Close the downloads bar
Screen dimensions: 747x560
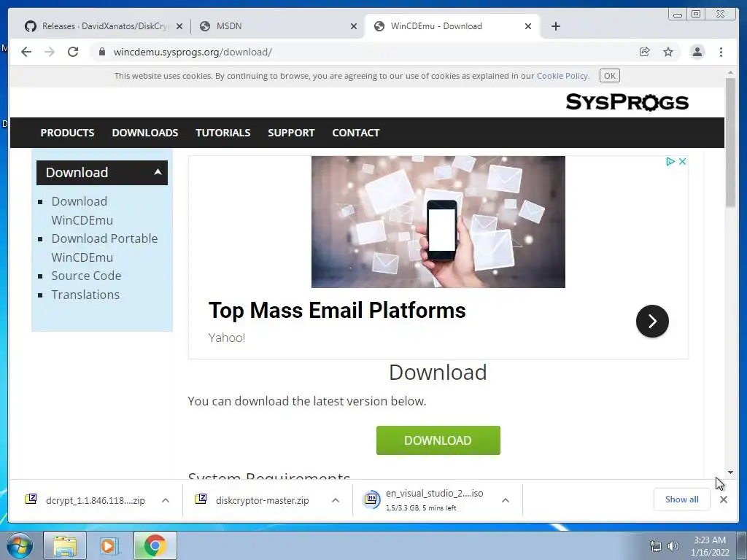pos(724,499)
